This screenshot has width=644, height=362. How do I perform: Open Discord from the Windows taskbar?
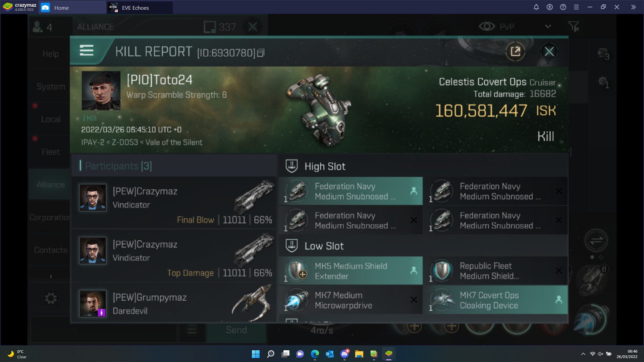(344, 354)
